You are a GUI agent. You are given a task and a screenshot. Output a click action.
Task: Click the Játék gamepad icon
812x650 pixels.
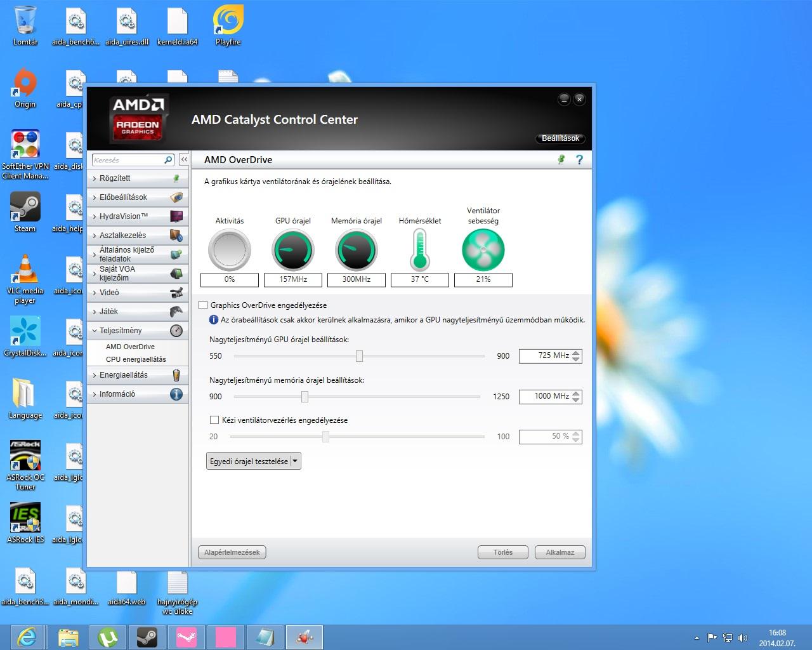point(176,312)
